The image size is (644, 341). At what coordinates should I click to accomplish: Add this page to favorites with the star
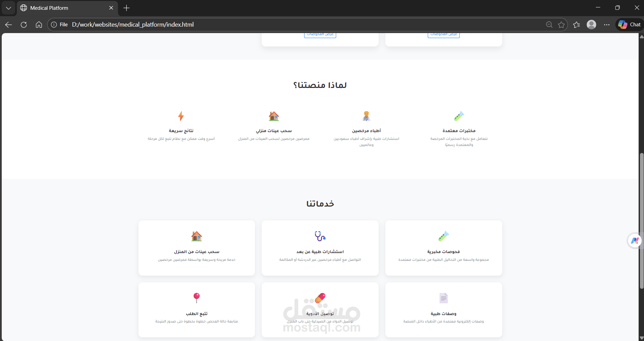click(561, 25)
